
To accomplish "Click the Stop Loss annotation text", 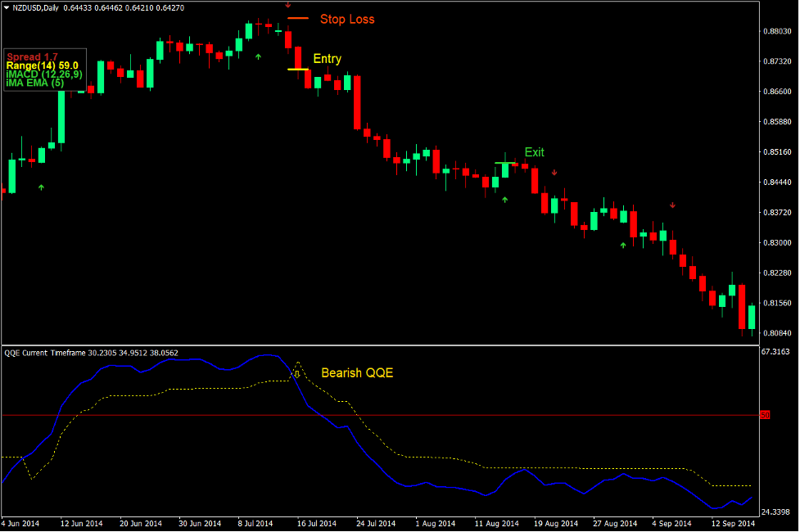I will (347, 19).
